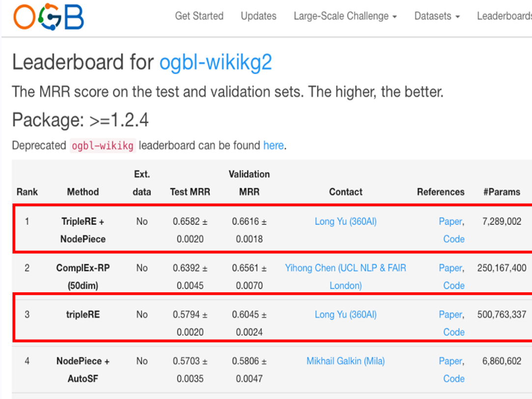This screenshot has height=399, width=532.
Task: Open Code link for ComplEx-RP
Action: 453,285
